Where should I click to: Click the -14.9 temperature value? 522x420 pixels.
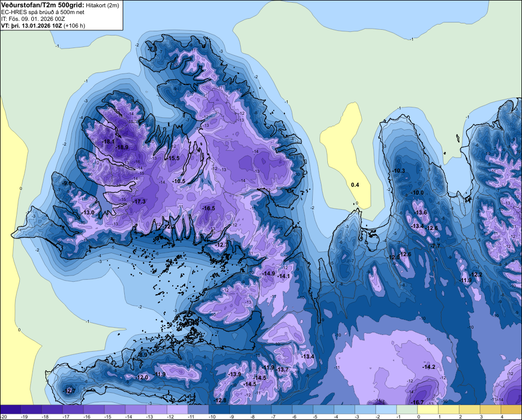268,273
